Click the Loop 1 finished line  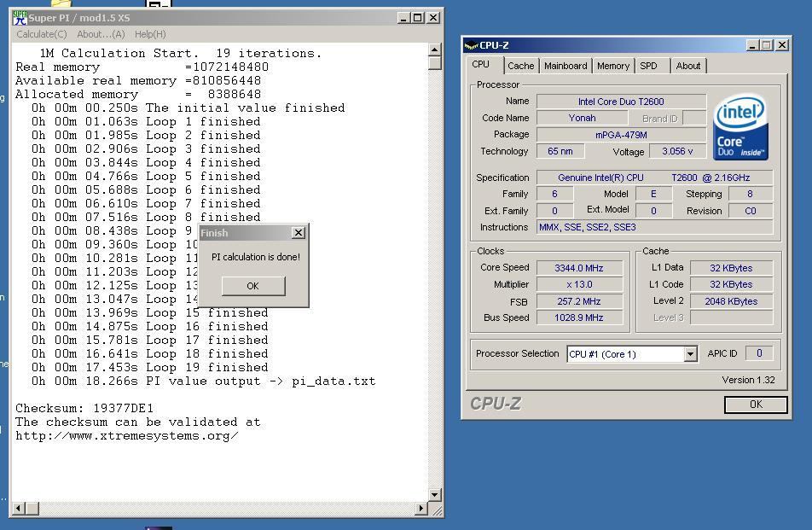(x=146, y=121)
